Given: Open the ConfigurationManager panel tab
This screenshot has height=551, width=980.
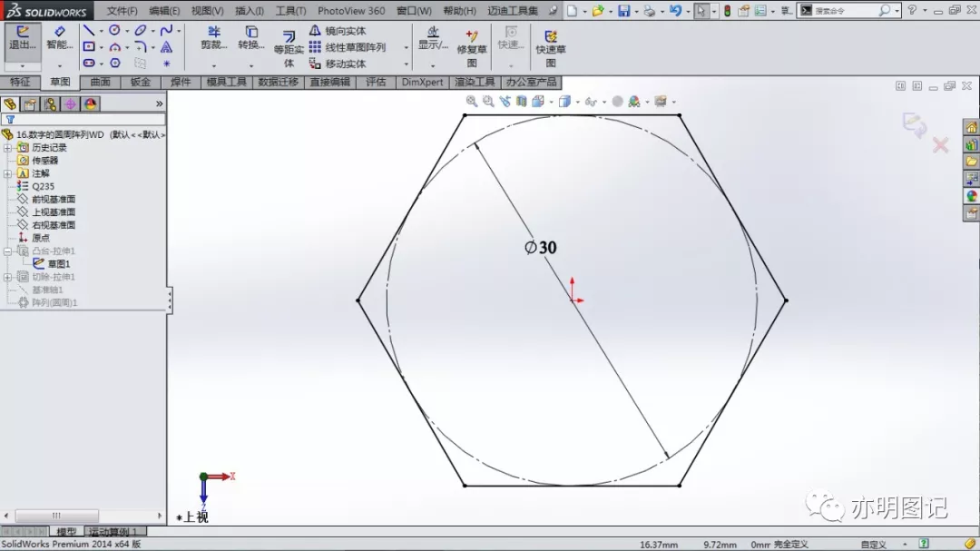Looking at the screenshot, I should click(x=50, y=103).
